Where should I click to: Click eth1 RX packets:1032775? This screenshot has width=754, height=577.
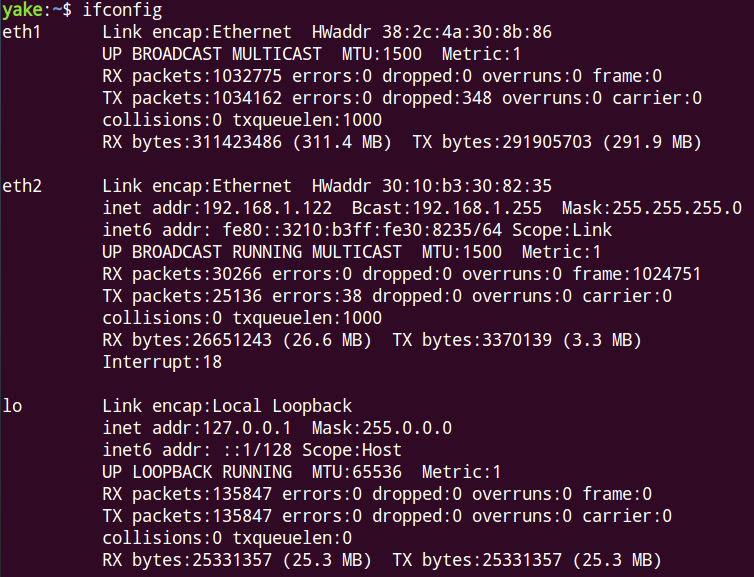(x=192, y=76)
